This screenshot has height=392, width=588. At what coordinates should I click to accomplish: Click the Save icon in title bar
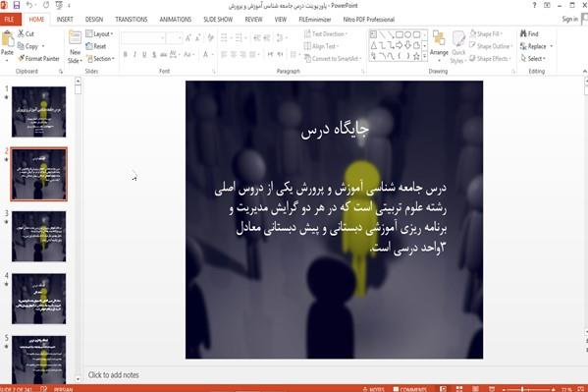click(17, 5)
